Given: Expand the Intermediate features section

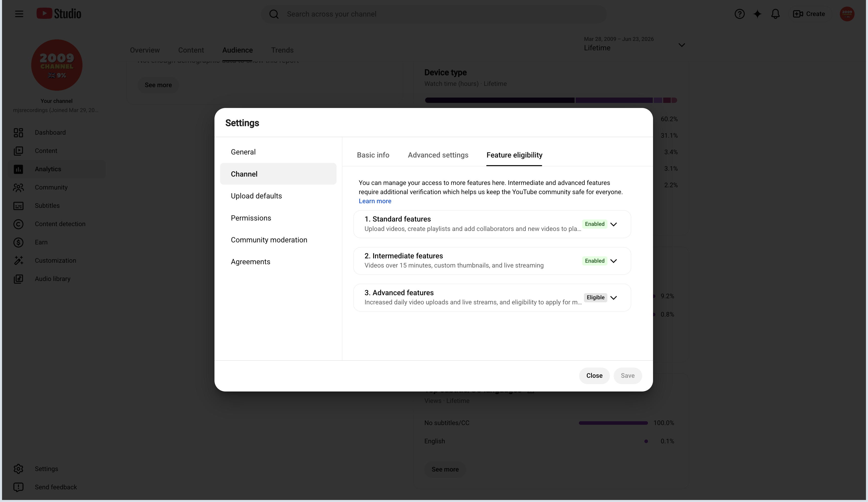Looking at the screenshot, I should tap(613, 261).
